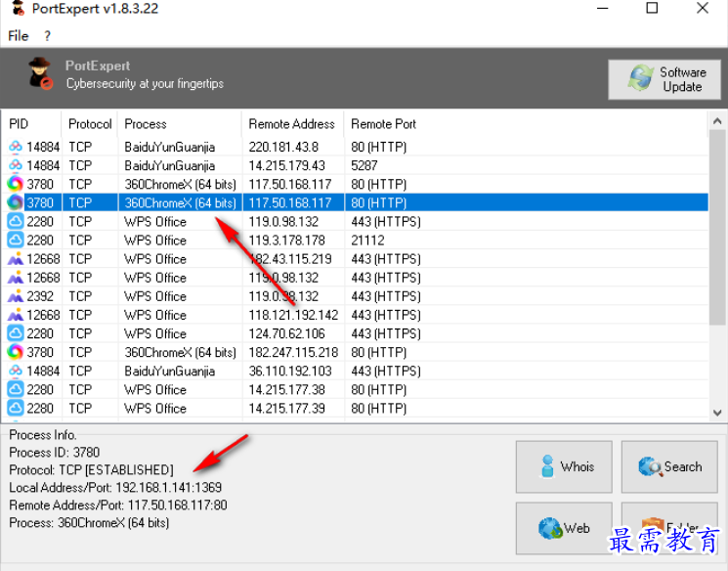Click the BaiduYunGuanjia icon in first row
The height and width of the screenshot is (571, 728).
coord(16,147)
